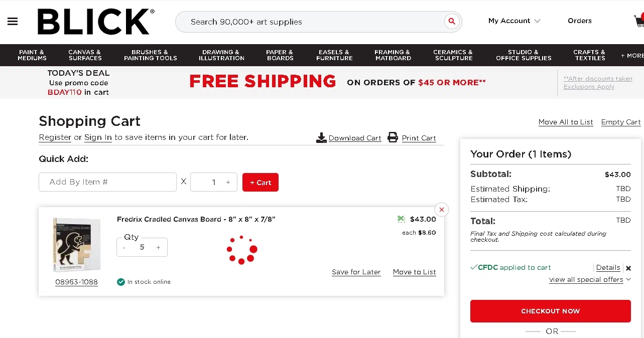The image size is (644, 338).
Task: Open the hamburger menu icon
Action: (13, 21)
